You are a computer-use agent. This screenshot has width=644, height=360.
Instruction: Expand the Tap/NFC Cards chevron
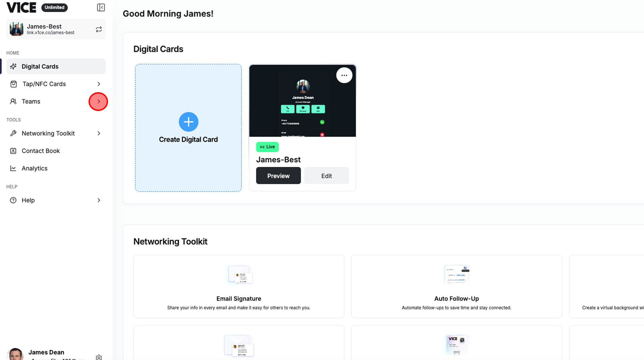pos(99,84)
